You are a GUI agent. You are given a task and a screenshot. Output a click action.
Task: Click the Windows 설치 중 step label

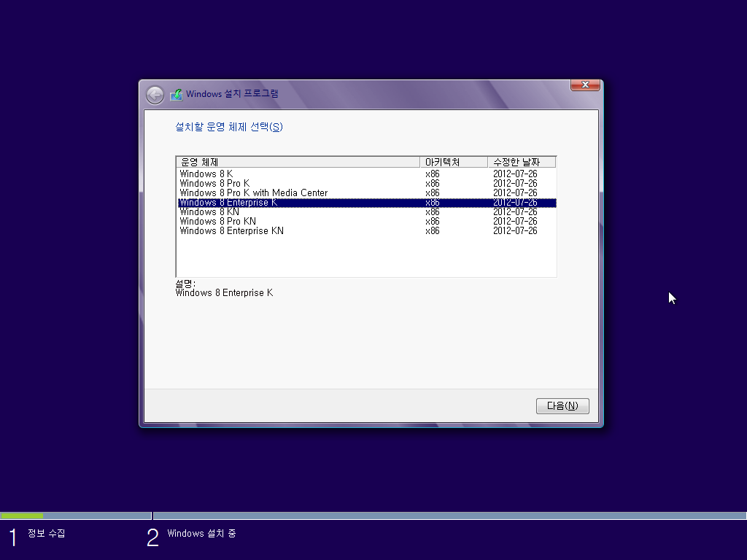[201, 533]
